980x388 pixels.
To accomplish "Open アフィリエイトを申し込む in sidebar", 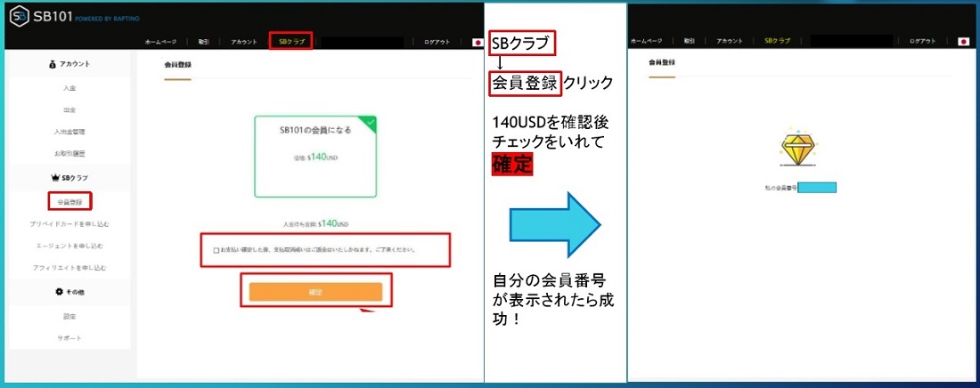I will 69,267.
